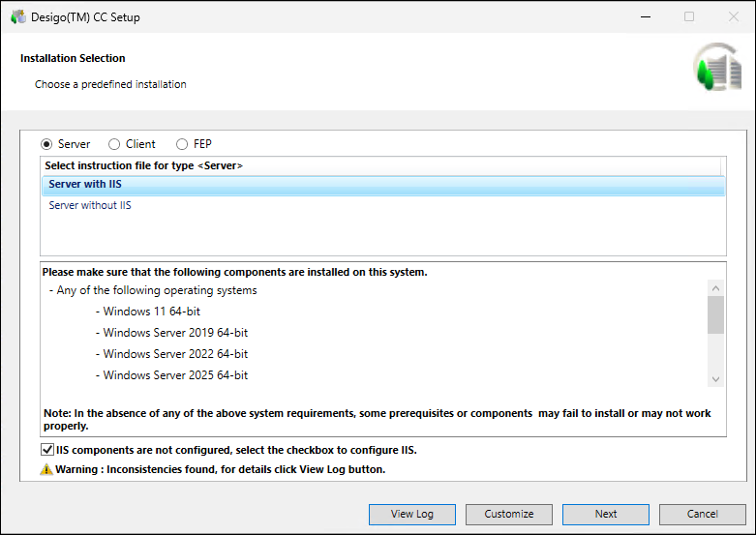
Task: Click the requirements list scrollbar thumb
Action: click(715, 314)
